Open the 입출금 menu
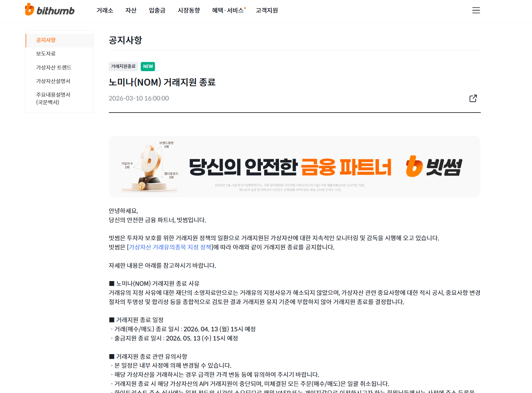The width and height of the screenshot is (532, 393). (157, 10)
